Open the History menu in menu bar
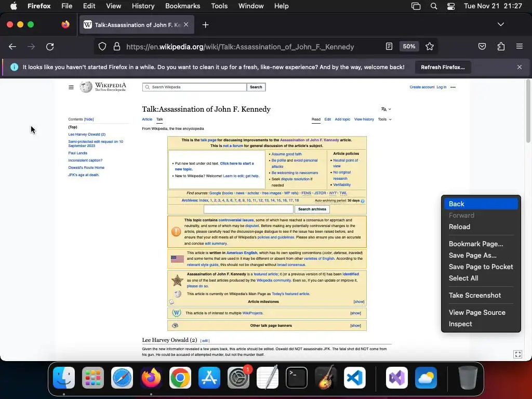The image size is (532, 399). pyautogui.click(x=143, y=6)
